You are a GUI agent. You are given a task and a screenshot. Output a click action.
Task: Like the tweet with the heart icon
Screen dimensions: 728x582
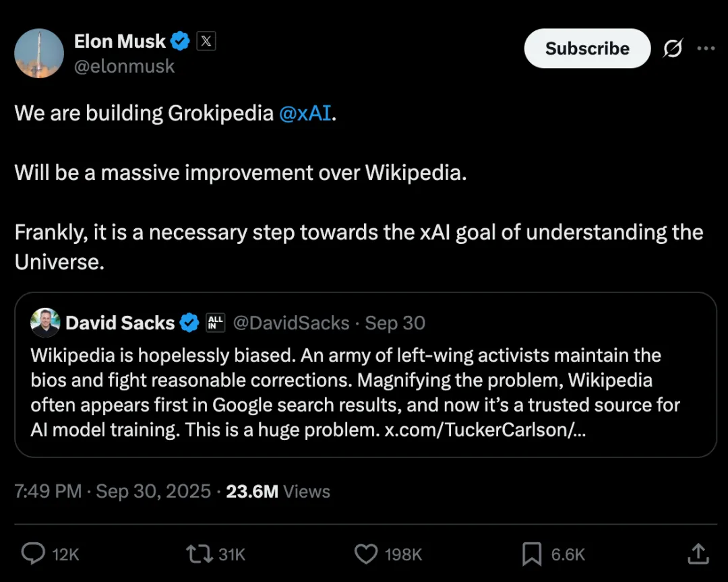pos(366,554)
